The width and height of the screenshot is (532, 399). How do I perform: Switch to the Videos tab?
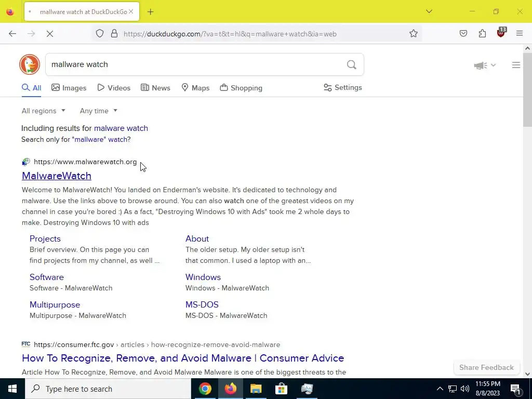pos(114,88)
